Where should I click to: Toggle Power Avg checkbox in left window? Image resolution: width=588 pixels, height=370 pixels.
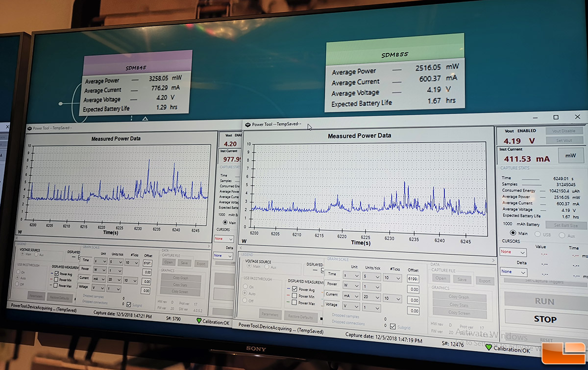tap(57, 274)
